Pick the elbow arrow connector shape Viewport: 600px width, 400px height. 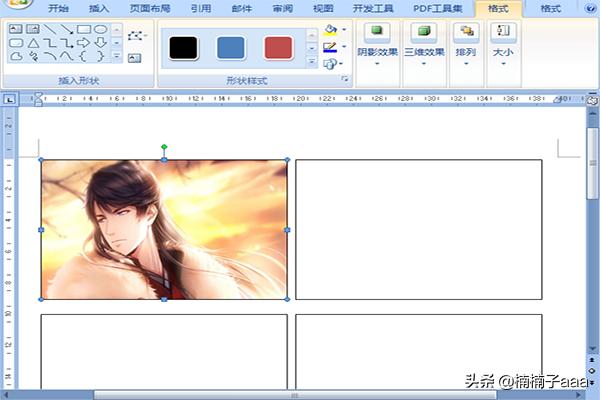pos(67,42)
